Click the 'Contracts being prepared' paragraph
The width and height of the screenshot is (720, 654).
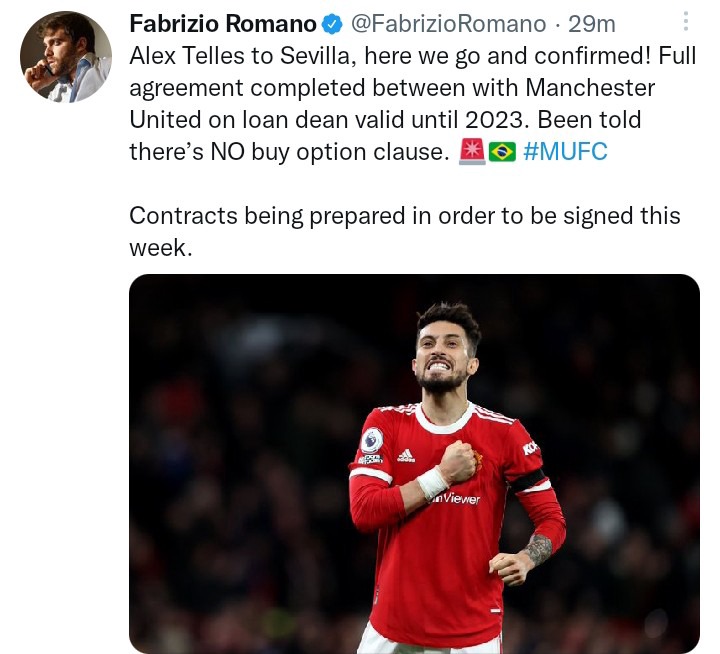click(405, 231)
